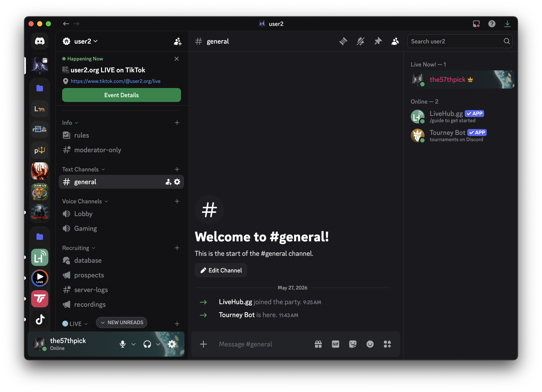Open the server-logs channel
The width and height of the screenshot is (542, 392).
[x=121, y=290]
